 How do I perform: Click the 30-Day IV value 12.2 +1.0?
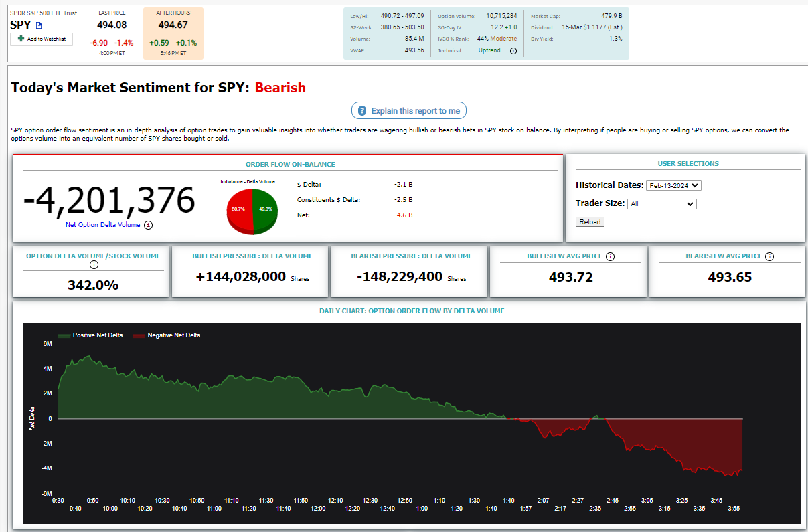(x=503, y=27)
